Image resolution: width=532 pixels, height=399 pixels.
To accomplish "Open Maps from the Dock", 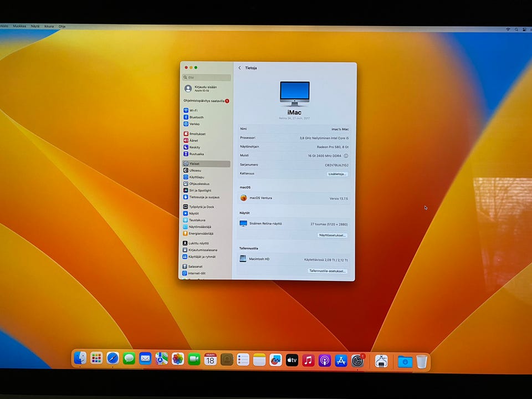I will coord(161,359).
